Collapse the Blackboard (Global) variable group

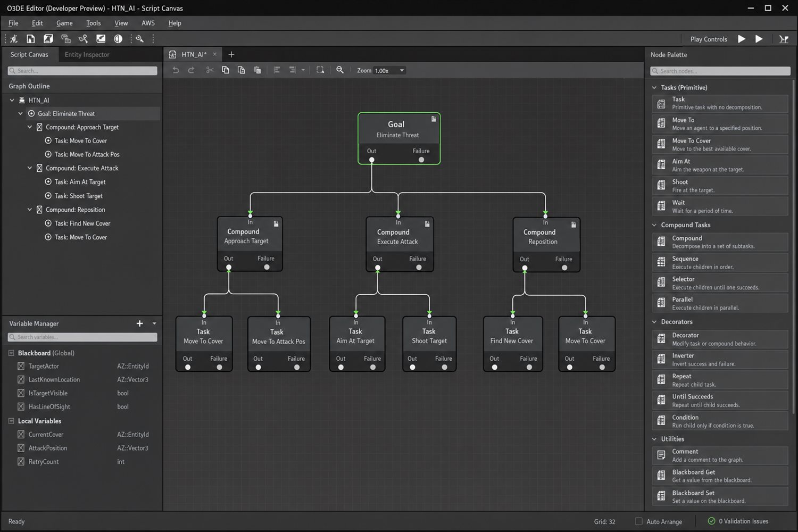pyautogui.click(x=11, y=353)
